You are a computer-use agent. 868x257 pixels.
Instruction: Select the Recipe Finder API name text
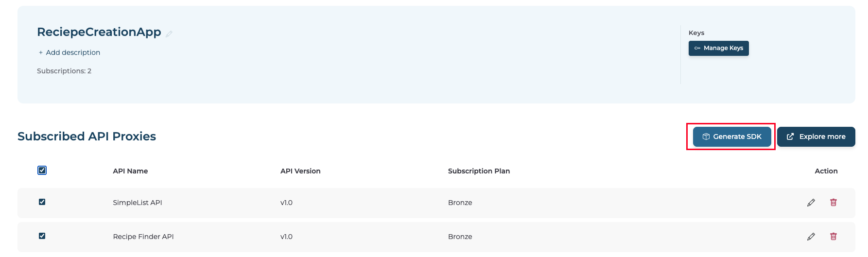143,237
